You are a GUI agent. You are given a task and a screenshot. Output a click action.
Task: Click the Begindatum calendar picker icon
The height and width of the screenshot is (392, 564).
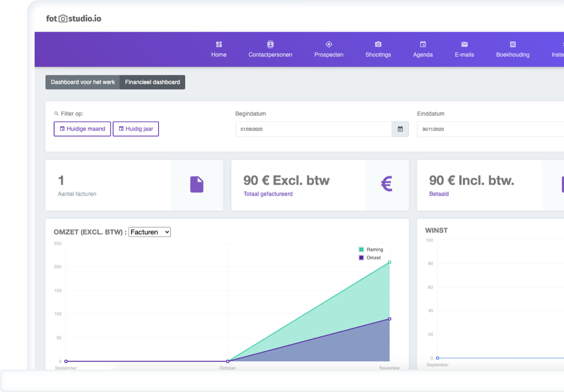coord(400,129)
